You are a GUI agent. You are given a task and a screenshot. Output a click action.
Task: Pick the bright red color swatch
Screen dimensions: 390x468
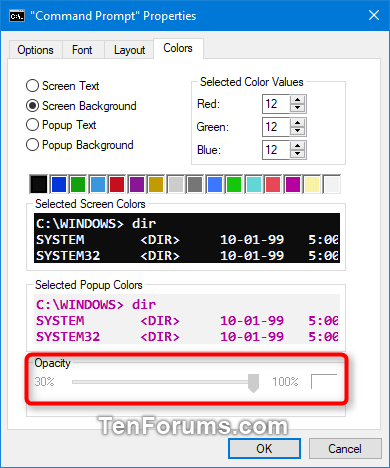(x=273, y=184)
